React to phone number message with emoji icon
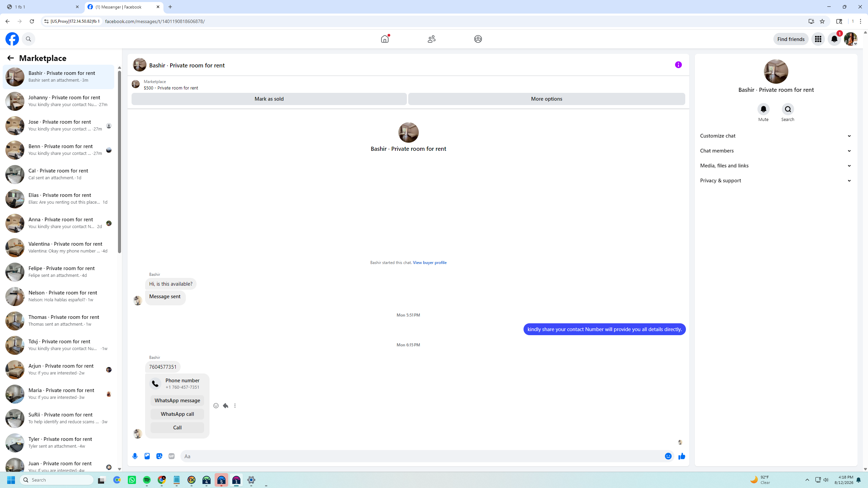This screenshot has width=868, height=488. [x=216, y=406]
